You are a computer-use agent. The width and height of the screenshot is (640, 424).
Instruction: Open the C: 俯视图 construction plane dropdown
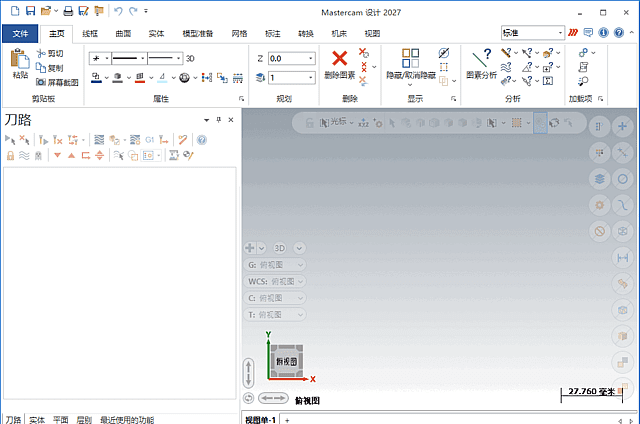tap(275, 298)
